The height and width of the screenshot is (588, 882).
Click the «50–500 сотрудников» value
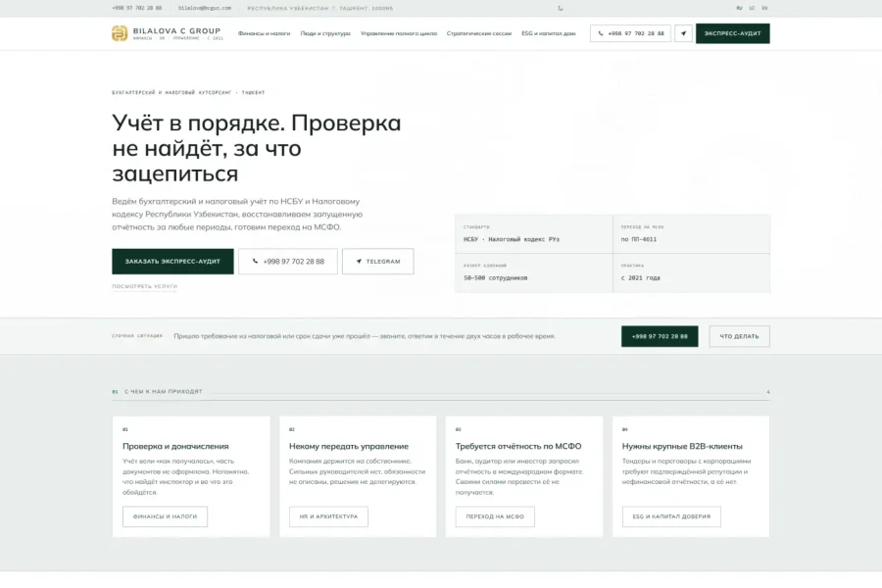496,278
